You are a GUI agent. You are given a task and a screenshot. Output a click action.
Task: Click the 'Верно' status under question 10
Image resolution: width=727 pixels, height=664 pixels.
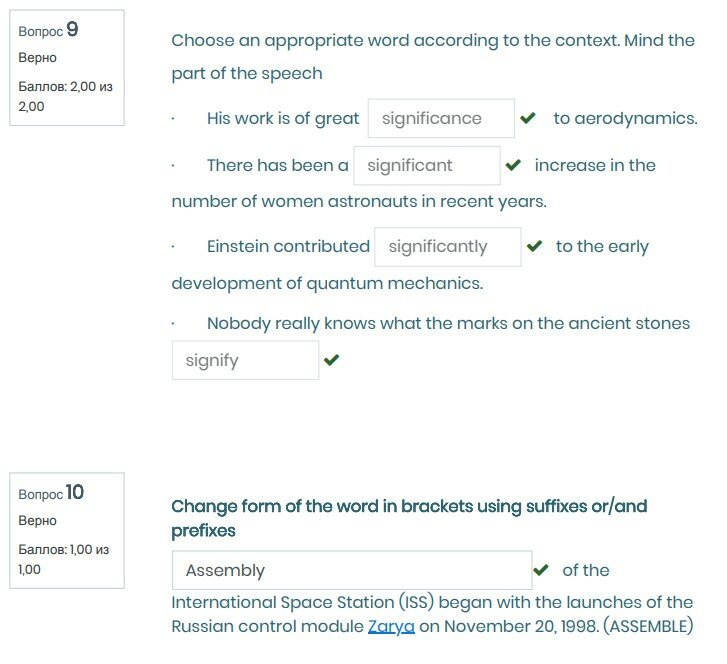click(38, 521)
